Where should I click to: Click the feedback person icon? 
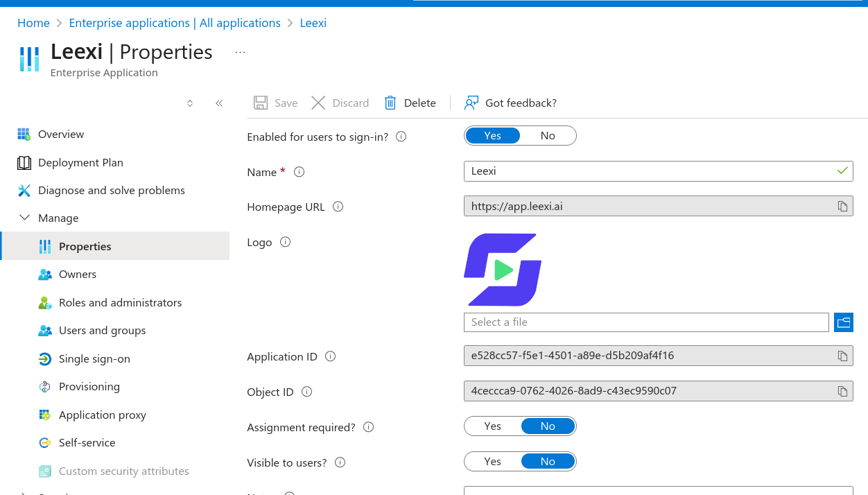tap(471, 103)
